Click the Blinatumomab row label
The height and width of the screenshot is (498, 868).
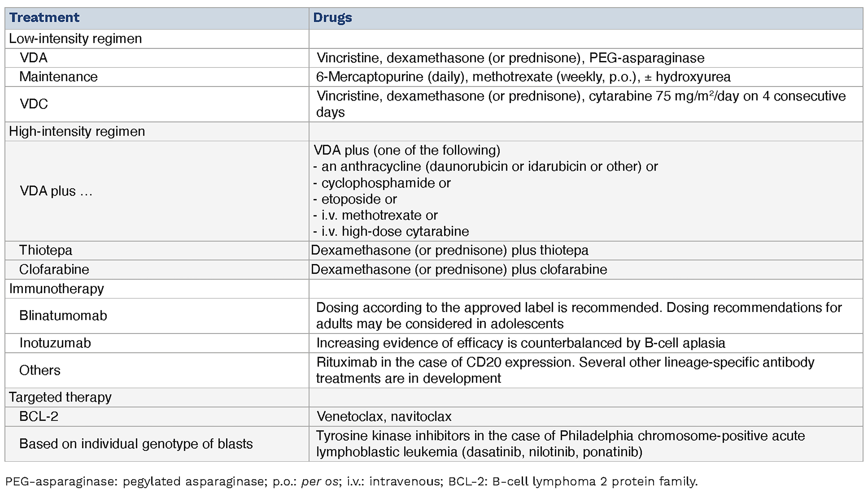(x=63, y=315)
